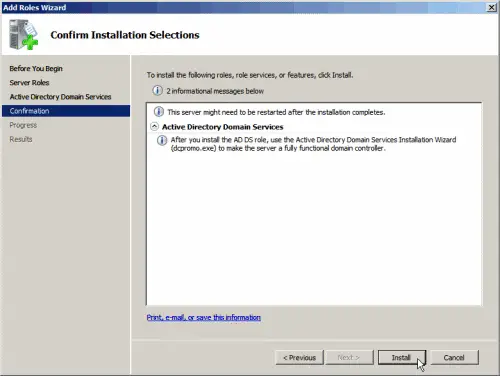The image size is (500, 376).
Task: Click the info icon beside 2 informational messages
Action: point(157,90)
